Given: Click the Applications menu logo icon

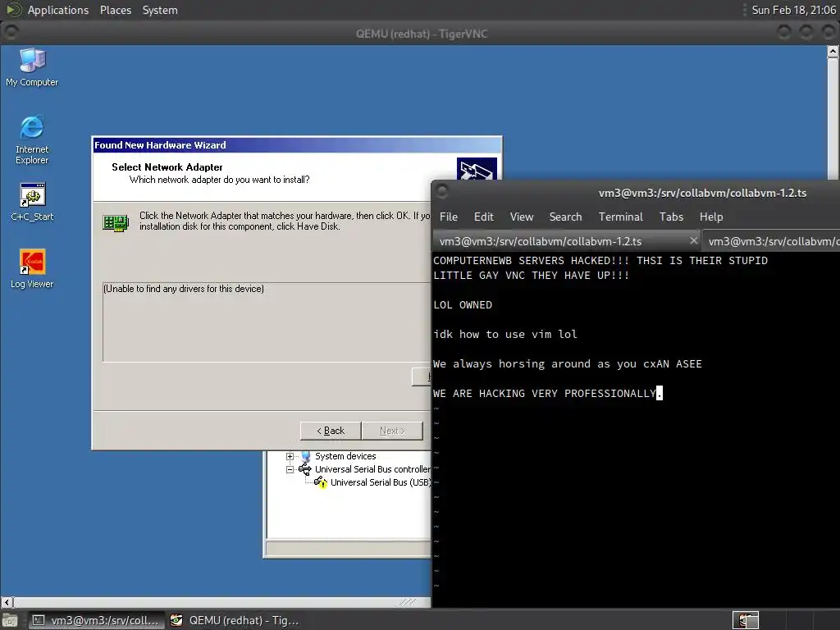Looking at the screenshot, I should 13,10.
